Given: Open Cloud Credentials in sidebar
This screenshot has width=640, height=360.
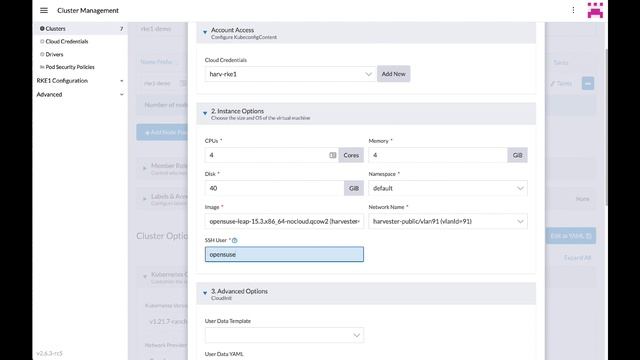Looking at the screenshot, I should pos(67,41).
